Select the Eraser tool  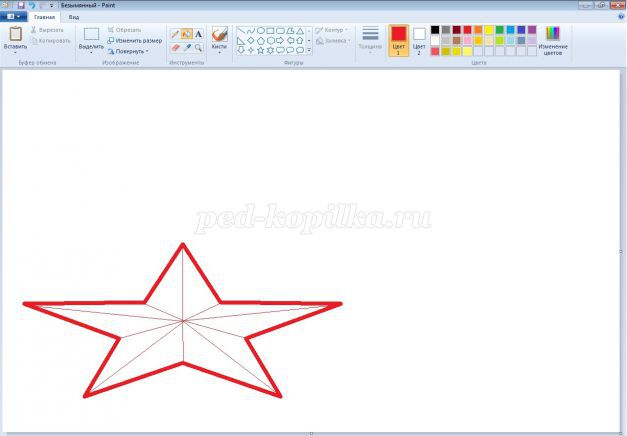[175, 48]
